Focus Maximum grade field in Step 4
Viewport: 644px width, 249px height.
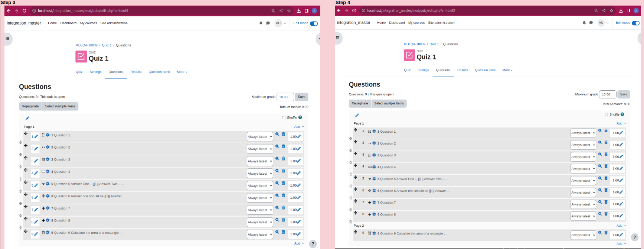pyautogui.click(x=608, y=94)
